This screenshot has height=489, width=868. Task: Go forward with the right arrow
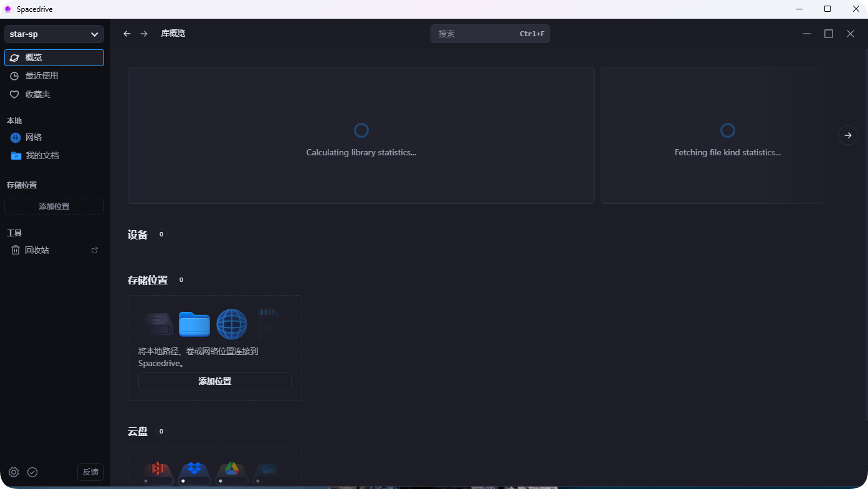pyautogui.click(x=144, y=34)
